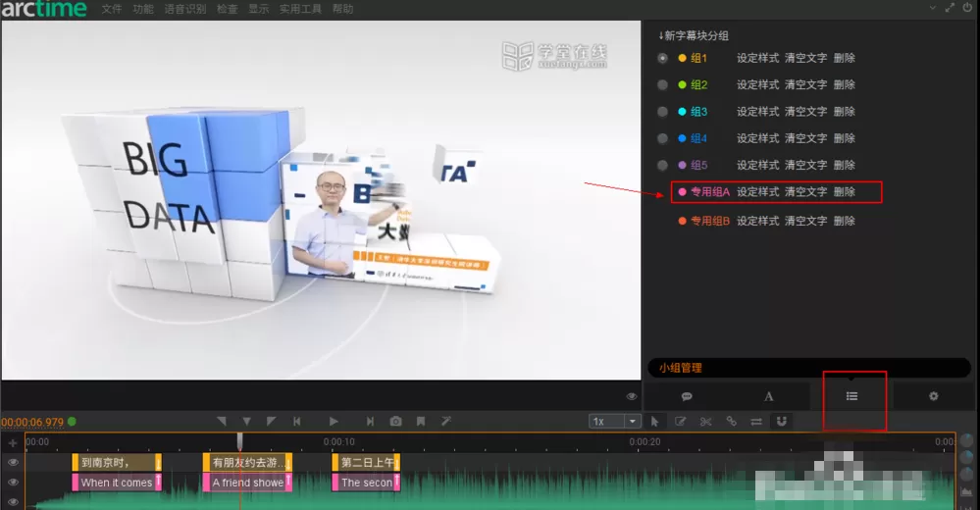Toggle the magnet snapping icon

click(x=781, y=422)
